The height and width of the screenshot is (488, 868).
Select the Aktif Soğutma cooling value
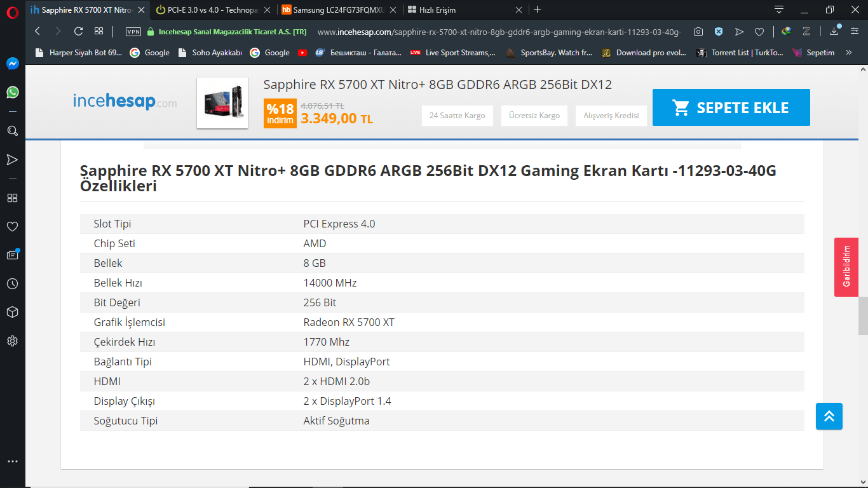[336, 421]
